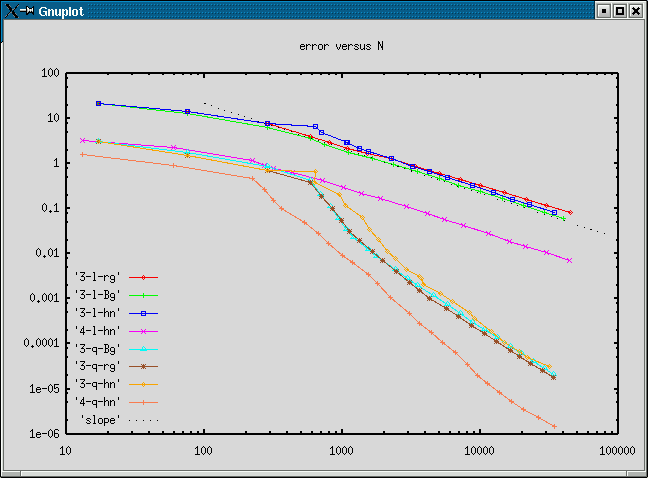Click the '3-l-rg' legend text label

tap(98, 277)
